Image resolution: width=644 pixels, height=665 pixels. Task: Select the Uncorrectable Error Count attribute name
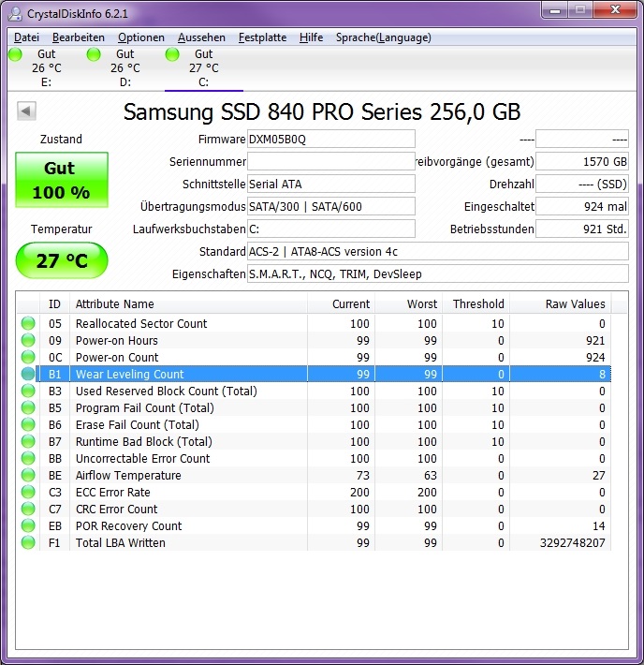point(142,458)
